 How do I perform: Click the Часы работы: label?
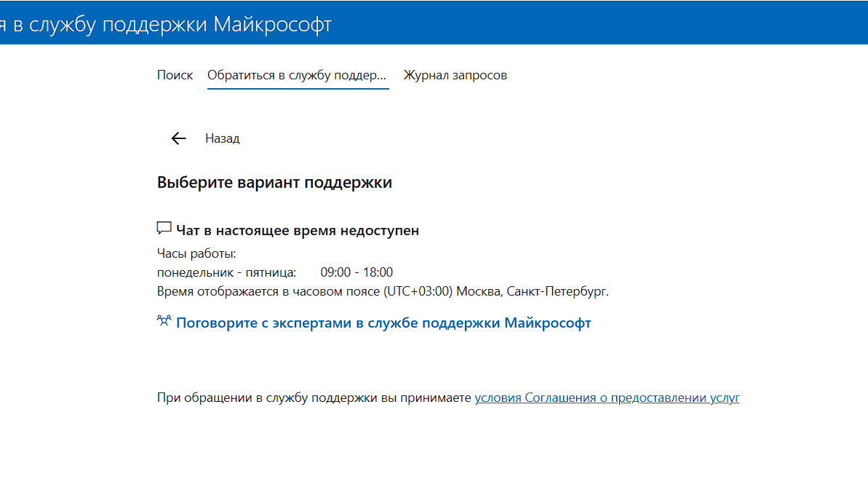coord(196,254)
